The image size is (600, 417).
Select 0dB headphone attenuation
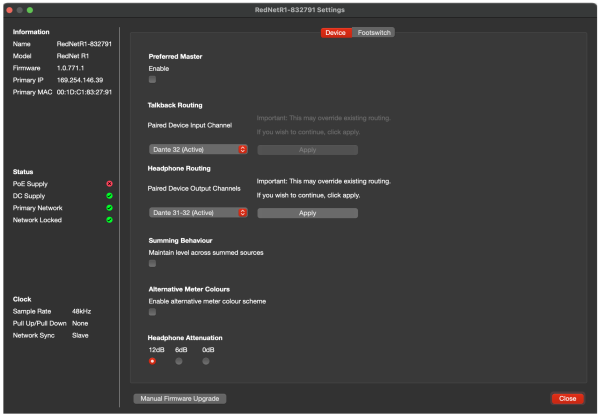(206, 361)
